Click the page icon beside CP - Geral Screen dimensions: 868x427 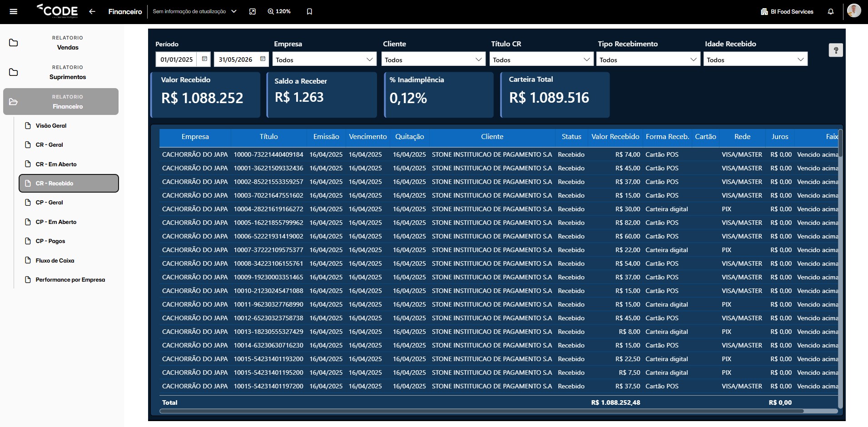(x=28, y=203)
